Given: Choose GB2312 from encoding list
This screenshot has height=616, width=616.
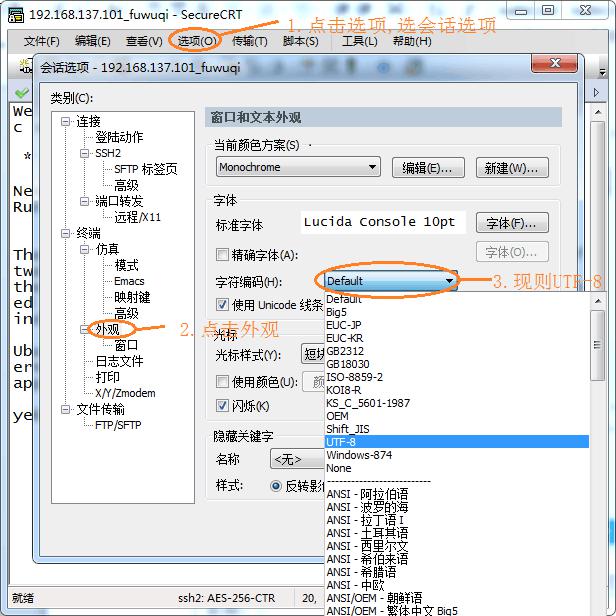Looking at the screenshot, I should [457, 351].
